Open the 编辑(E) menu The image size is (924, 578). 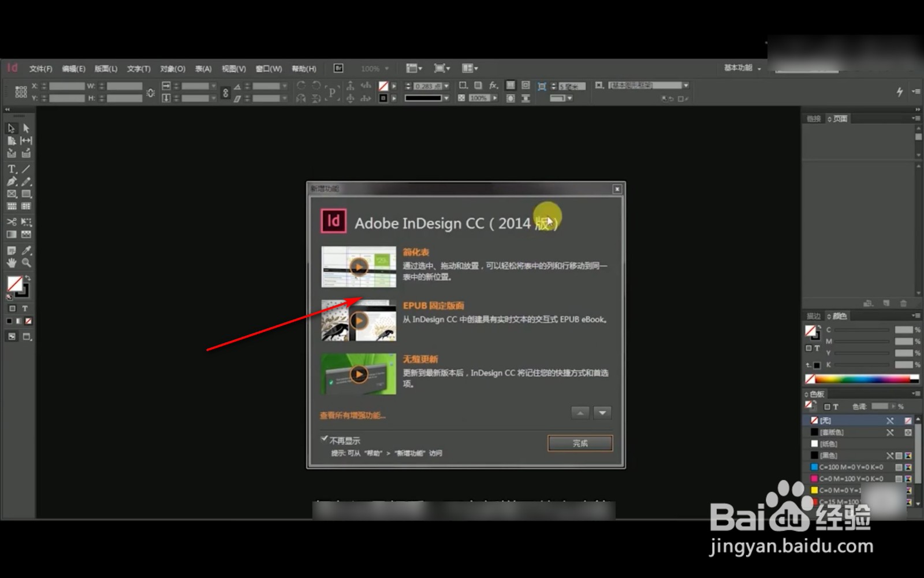(x=73, y=69)
